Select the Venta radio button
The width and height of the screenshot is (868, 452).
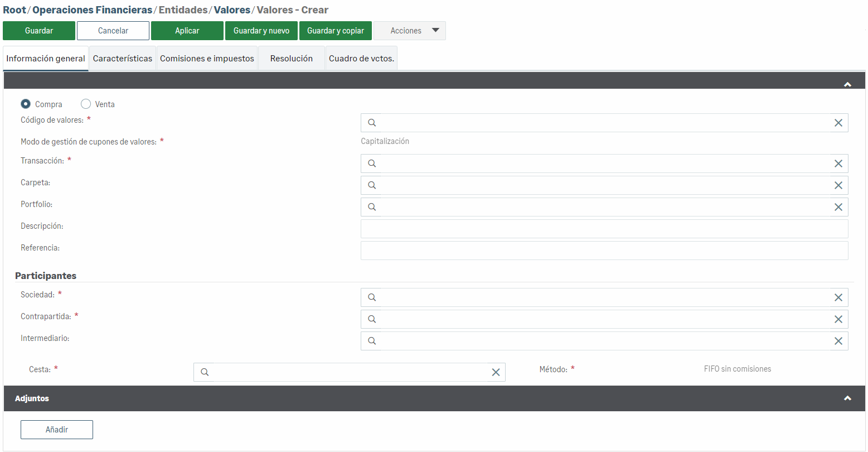tap(86, 104)
